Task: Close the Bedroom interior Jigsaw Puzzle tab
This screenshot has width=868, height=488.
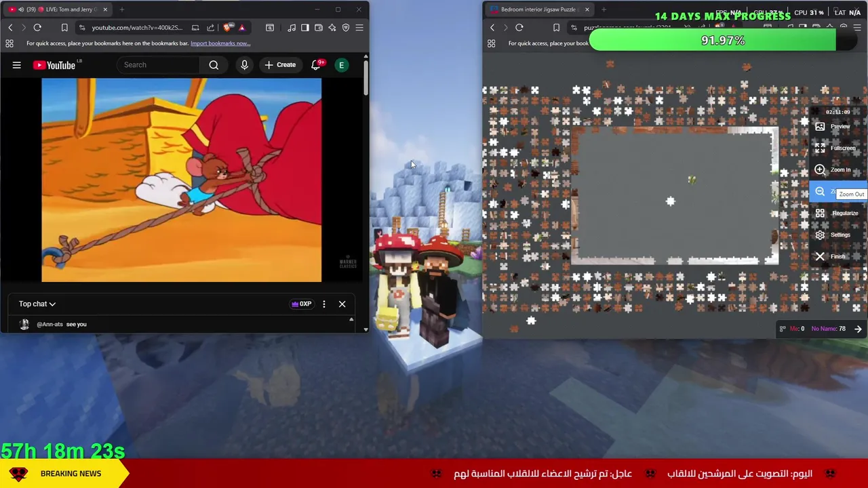Action: pyautogui.click(x=587, y=9)
